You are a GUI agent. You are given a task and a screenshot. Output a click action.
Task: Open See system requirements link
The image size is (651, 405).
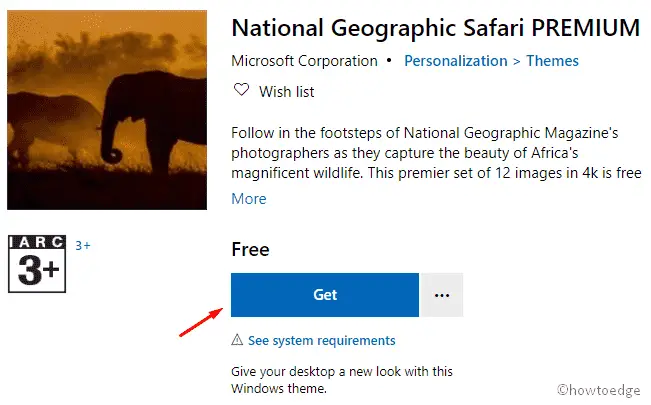tap(321, 340)
